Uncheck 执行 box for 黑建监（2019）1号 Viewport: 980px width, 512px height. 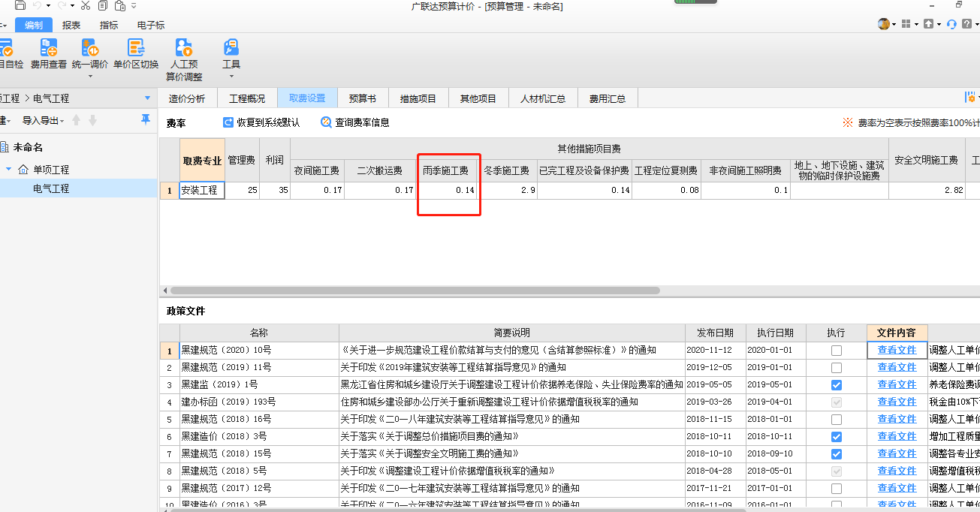pyautogui.click(x=837, y=385)
